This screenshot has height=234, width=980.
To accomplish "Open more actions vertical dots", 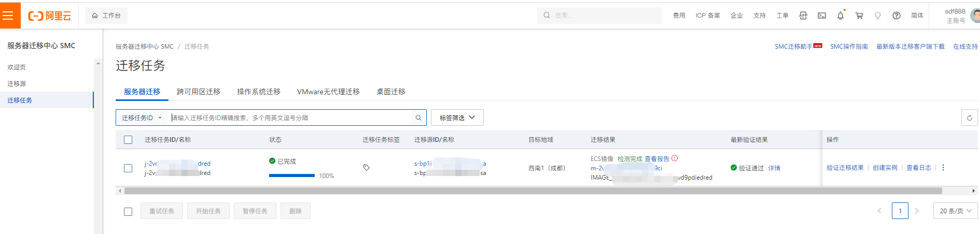I will (943, 168).
